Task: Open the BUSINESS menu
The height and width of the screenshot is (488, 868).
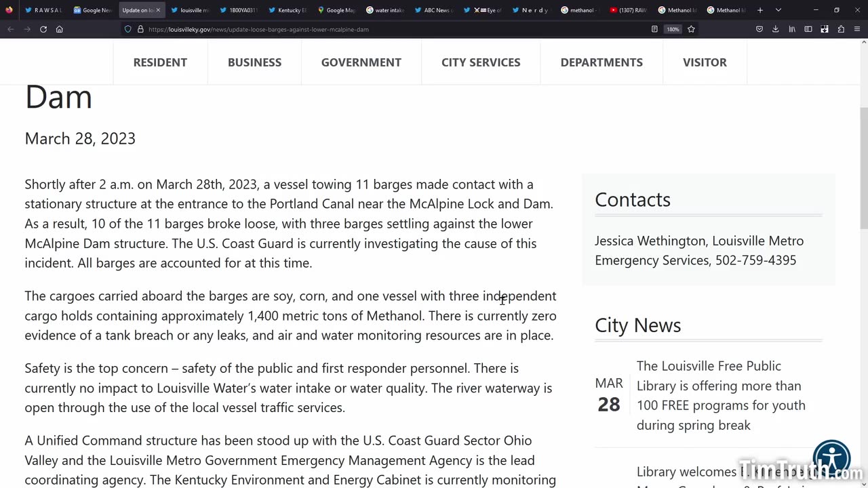Action: click(254, 62)
